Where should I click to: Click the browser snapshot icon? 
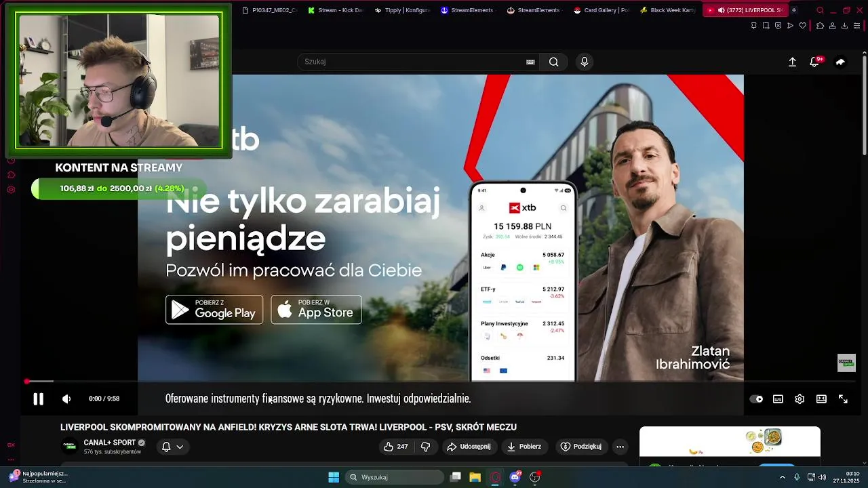(766, 26)
